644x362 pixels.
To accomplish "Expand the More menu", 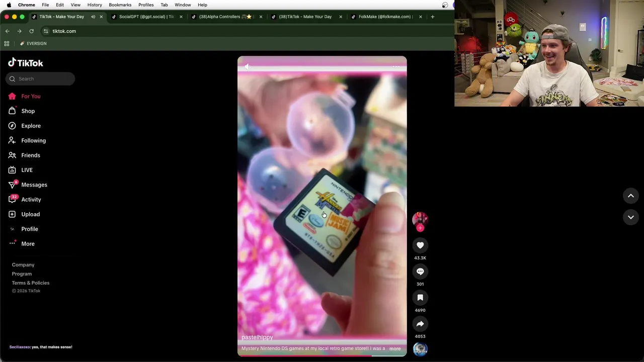I will [28, 244].
